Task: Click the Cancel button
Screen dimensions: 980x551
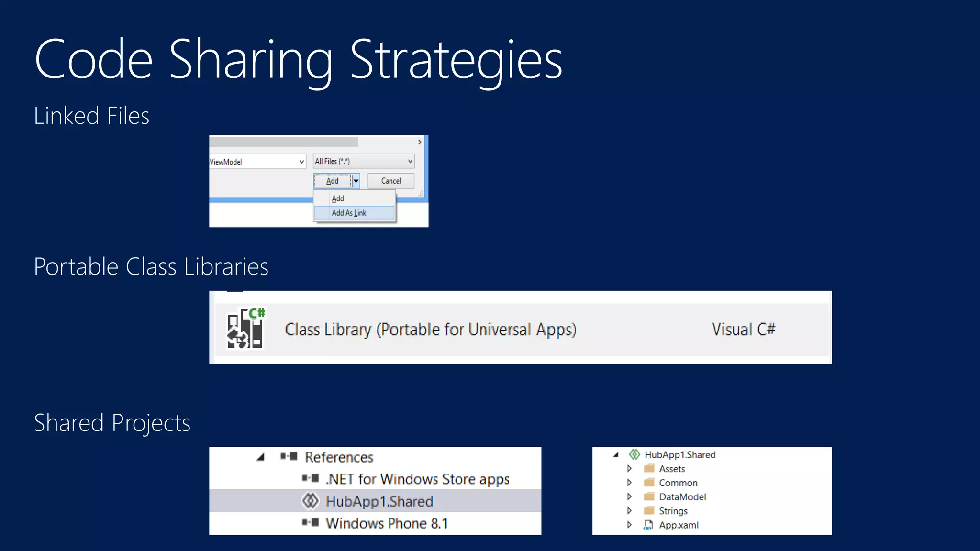Action: point(390,181)
